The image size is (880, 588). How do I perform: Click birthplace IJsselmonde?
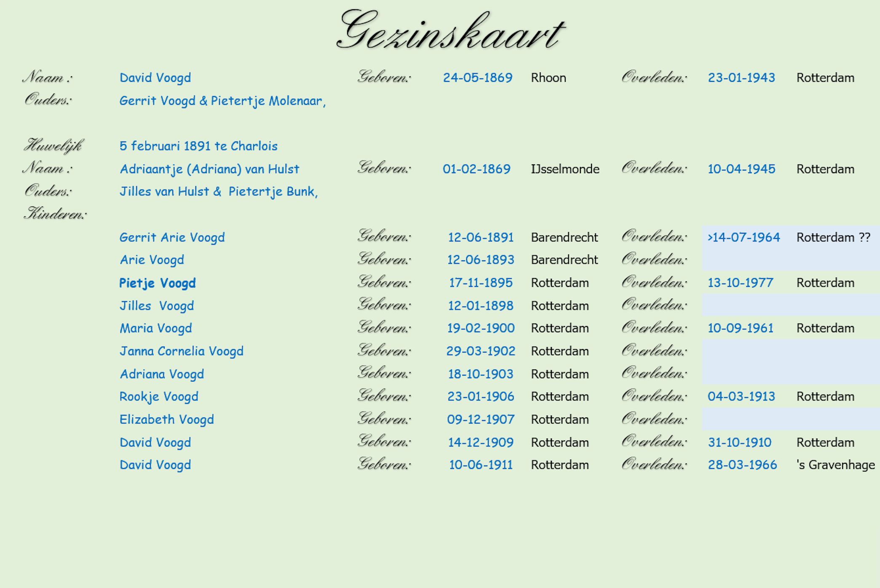click(565, 169)
